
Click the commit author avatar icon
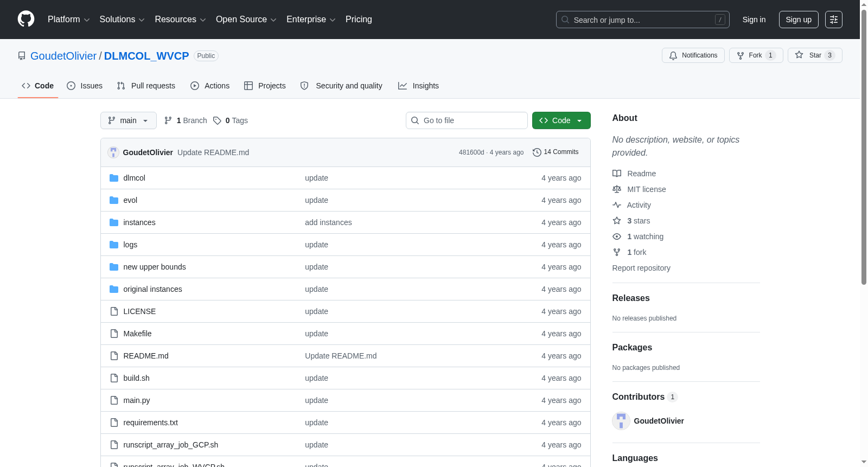click(x=113, y=152)
